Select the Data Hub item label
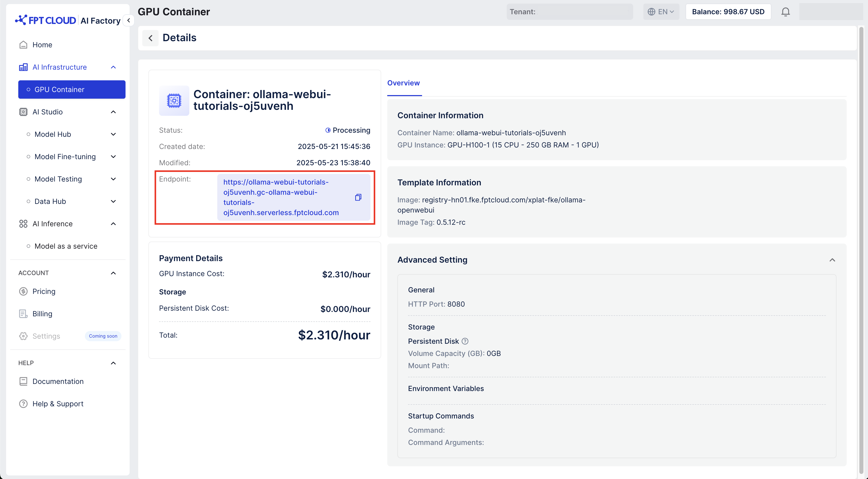Screen dimensions: 868x479 [x=50, y=202]
